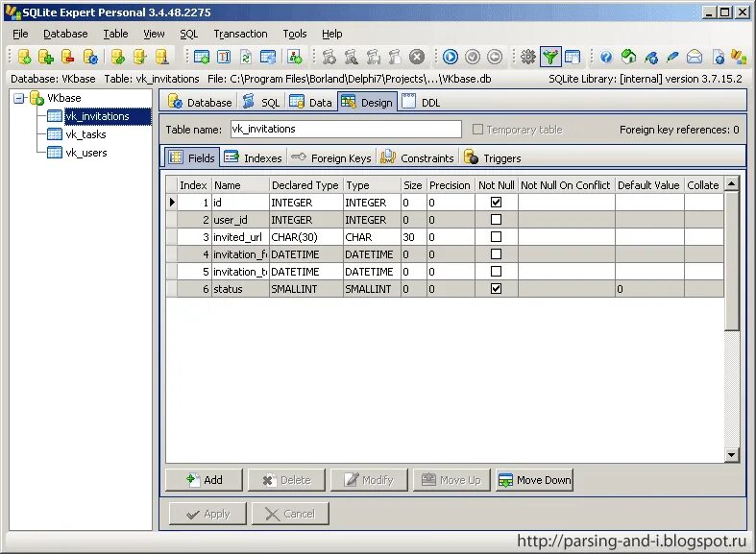
Task: Open the Constraints sub-tab
Action: 417,158
